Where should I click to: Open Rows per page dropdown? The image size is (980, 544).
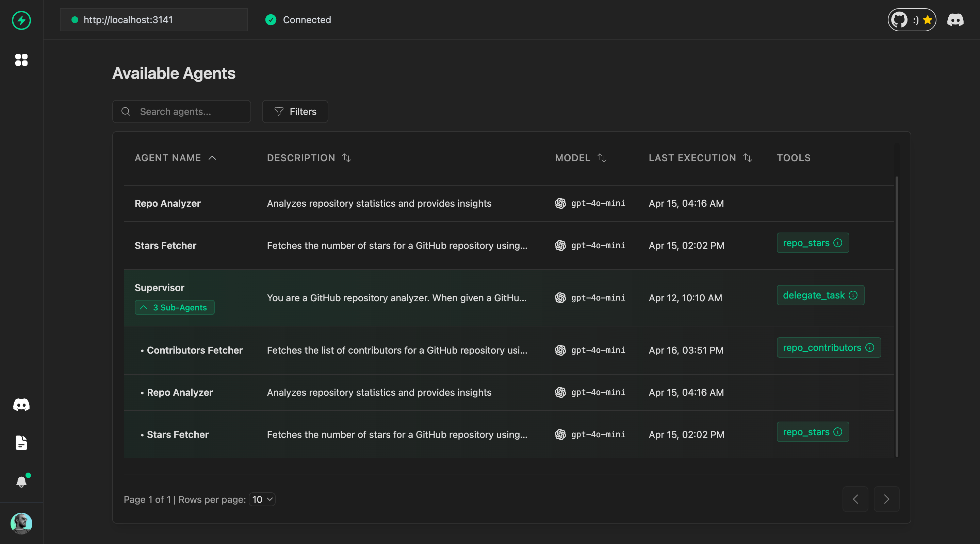pos(262,499)
